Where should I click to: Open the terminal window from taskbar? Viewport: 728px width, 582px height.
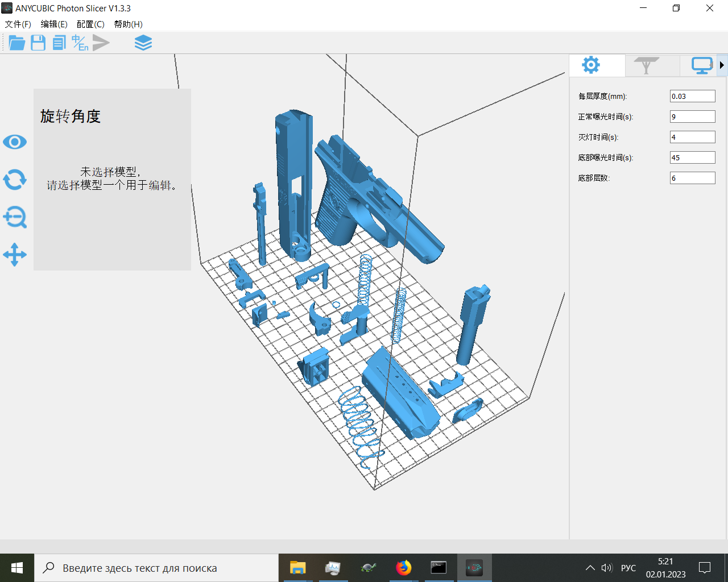tap(439, 568)
